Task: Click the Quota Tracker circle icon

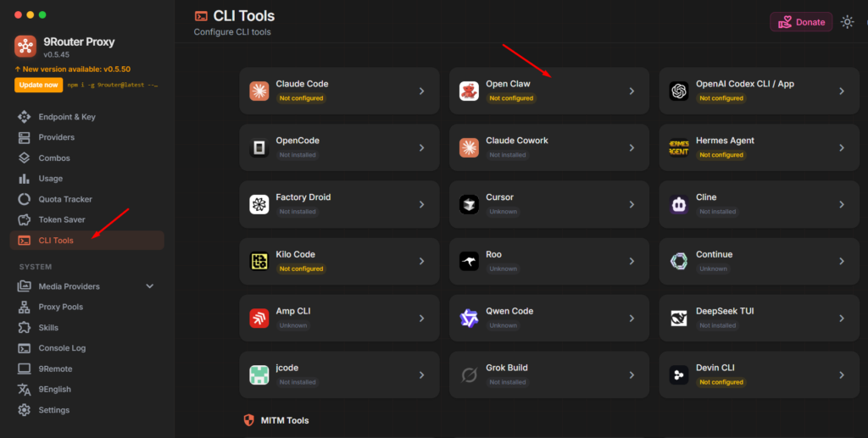Action: point(24,199)
